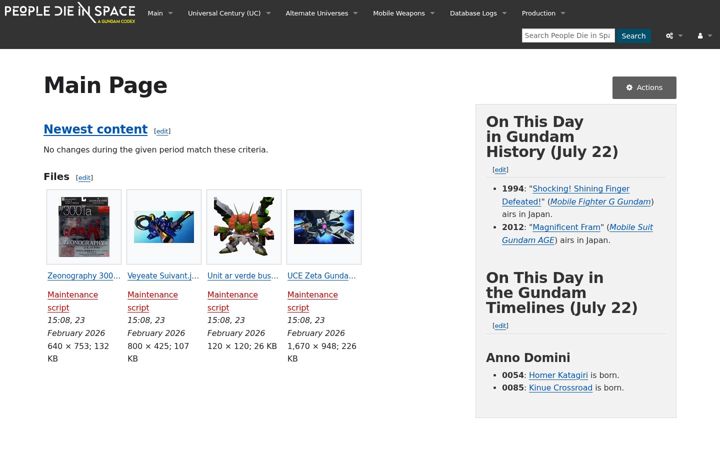Open the Kinue Crossroad article link
The width and height of the screenshot is (720, 450).
(561, 388)
